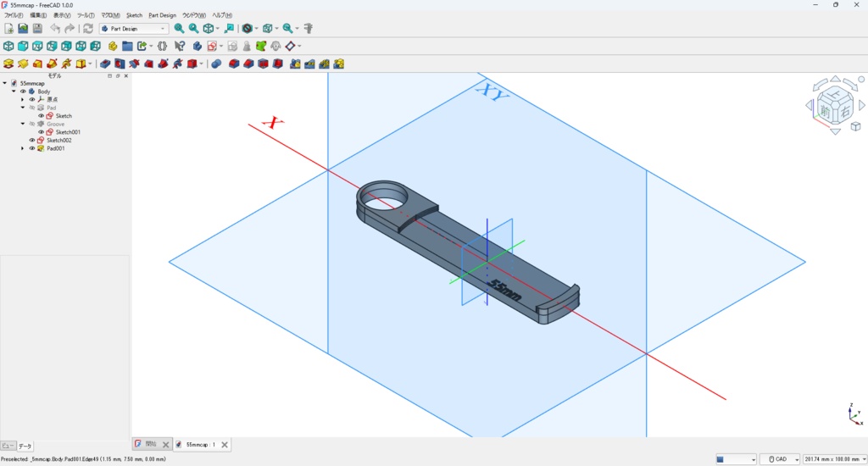The height and width of the screenshot is (466, 868).
Task: Expand the 原点 origin node
Action: (x=23, y=100)
